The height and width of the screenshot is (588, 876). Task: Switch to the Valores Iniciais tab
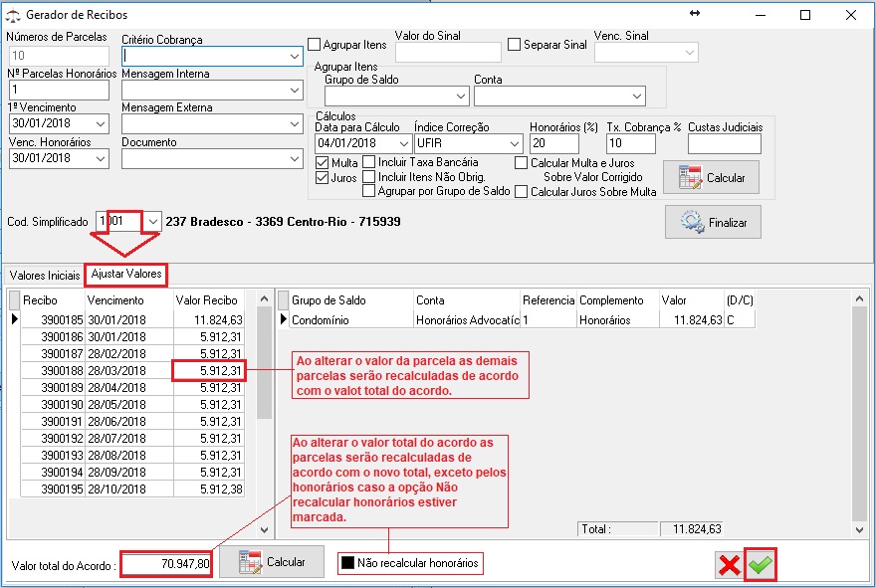tap(44, 274)
